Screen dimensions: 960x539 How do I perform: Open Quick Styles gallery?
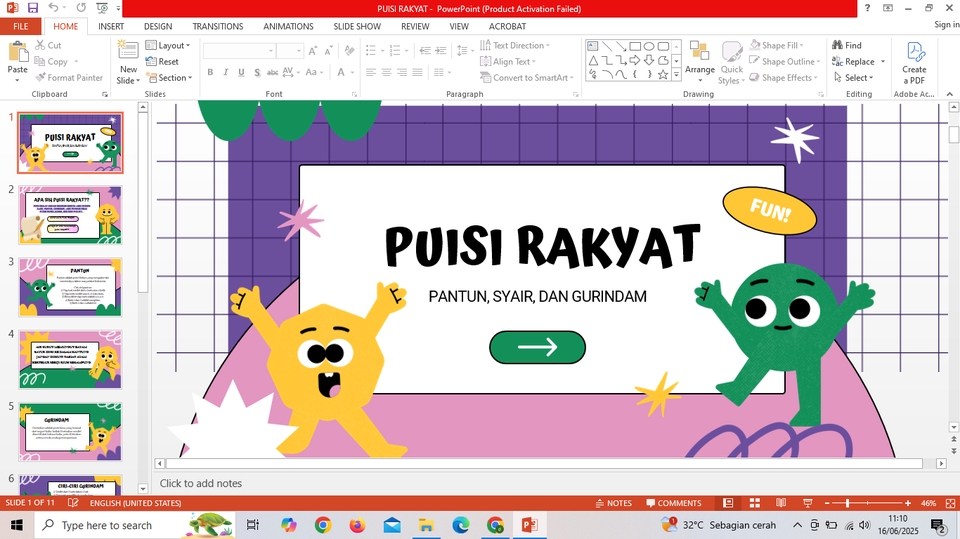(731, 63)
